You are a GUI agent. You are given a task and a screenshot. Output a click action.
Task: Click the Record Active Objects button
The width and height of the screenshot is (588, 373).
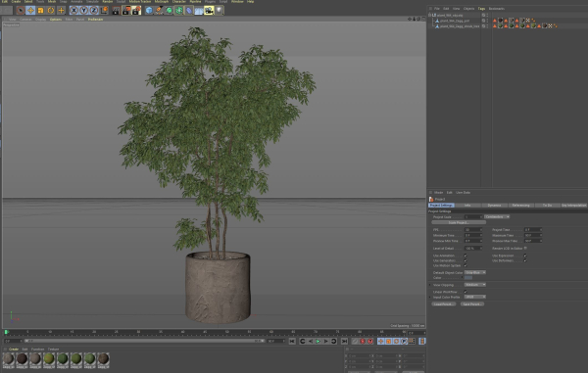point(355,341)
